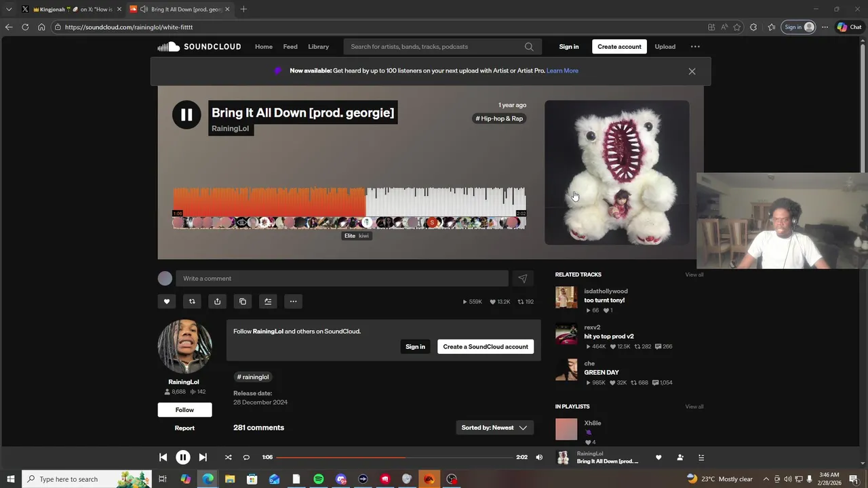The width and height of the screenshot is (868, 488).
Task: Add track to Next up queue icon
Action: (x=268, y=302)
